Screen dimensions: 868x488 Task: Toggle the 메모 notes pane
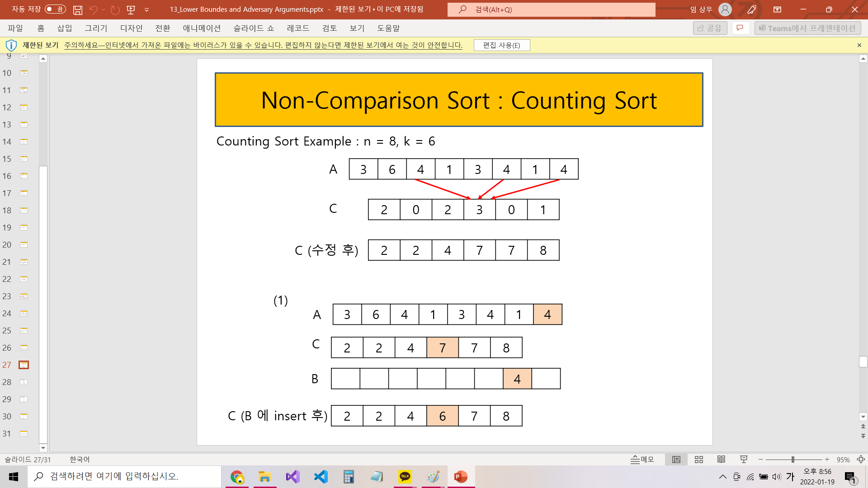point(642,460)
